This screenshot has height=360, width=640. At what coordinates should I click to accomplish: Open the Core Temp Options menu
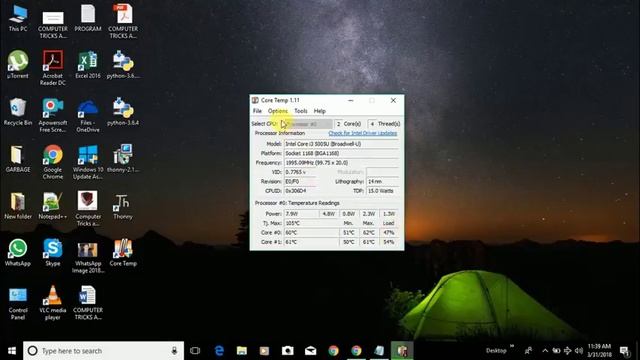[x=278, y=111]
